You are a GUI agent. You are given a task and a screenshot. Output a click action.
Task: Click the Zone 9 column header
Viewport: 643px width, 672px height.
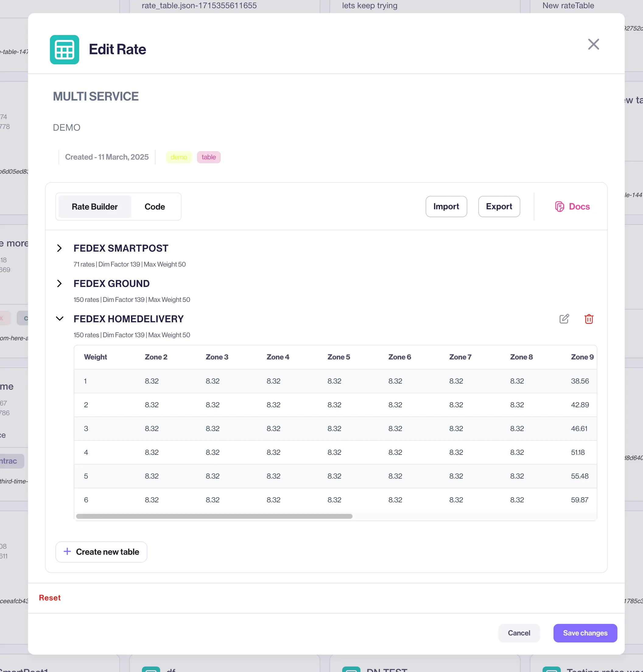coord(582,357)
